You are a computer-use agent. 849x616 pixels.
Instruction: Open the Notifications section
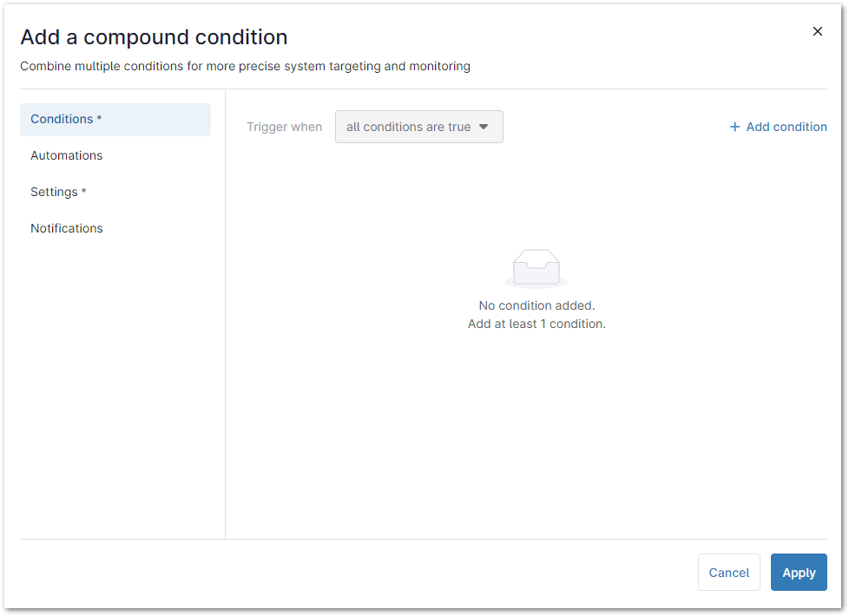pos(66,228)
